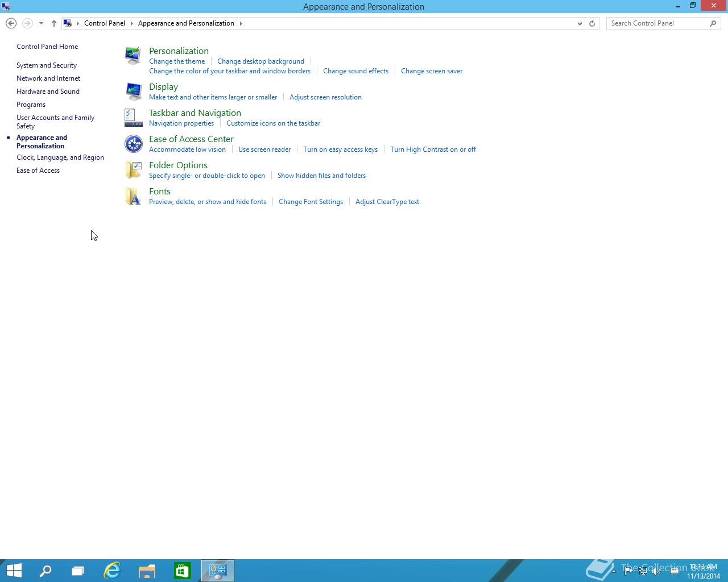728x582 pixels.
Task: Click the search magnifier in search box
Action: 713,23
